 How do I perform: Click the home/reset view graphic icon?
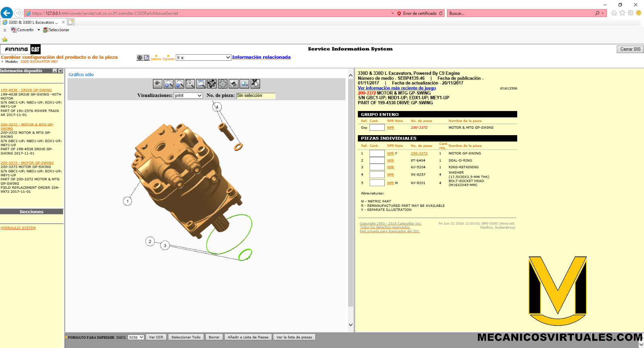tap(158, 84)
